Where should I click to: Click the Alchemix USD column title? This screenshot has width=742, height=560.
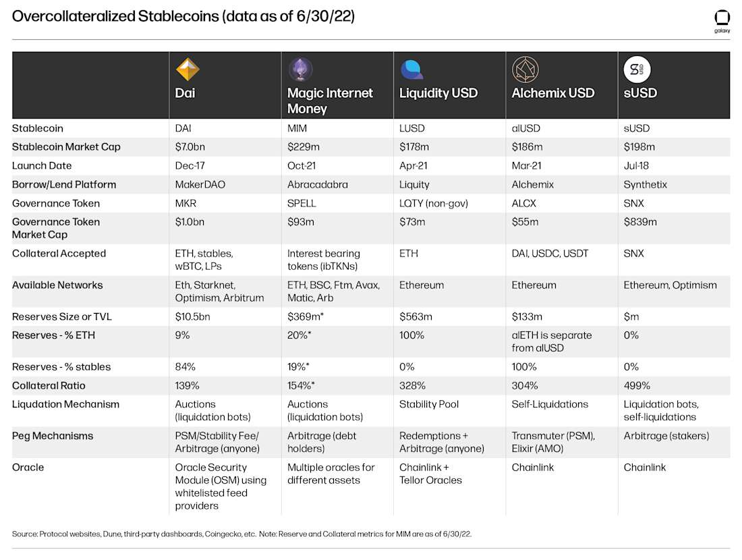tap(552, 93)
